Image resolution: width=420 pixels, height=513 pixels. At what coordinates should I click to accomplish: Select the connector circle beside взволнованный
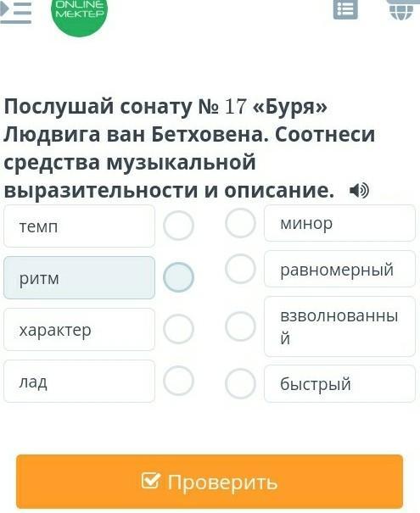point(240,326)
